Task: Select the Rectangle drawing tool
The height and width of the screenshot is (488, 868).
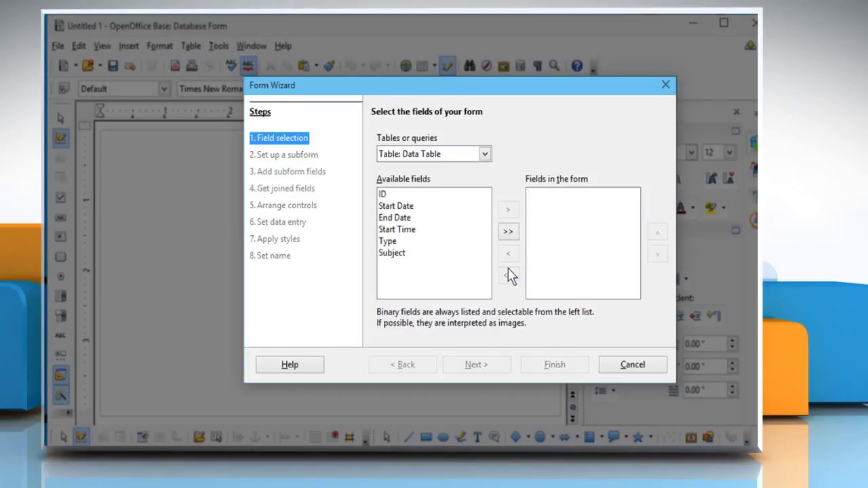Action: [426, 437]
